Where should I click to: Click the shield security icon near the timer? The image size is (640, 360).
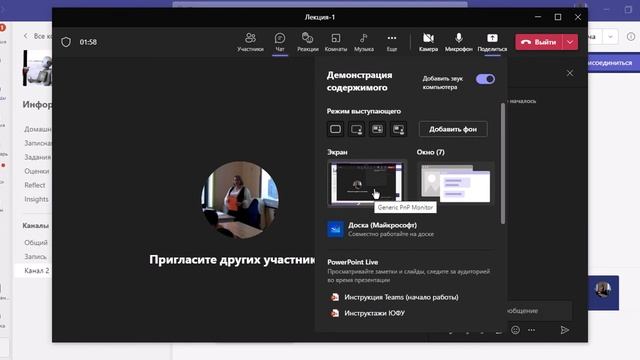(x=66, y=42)
